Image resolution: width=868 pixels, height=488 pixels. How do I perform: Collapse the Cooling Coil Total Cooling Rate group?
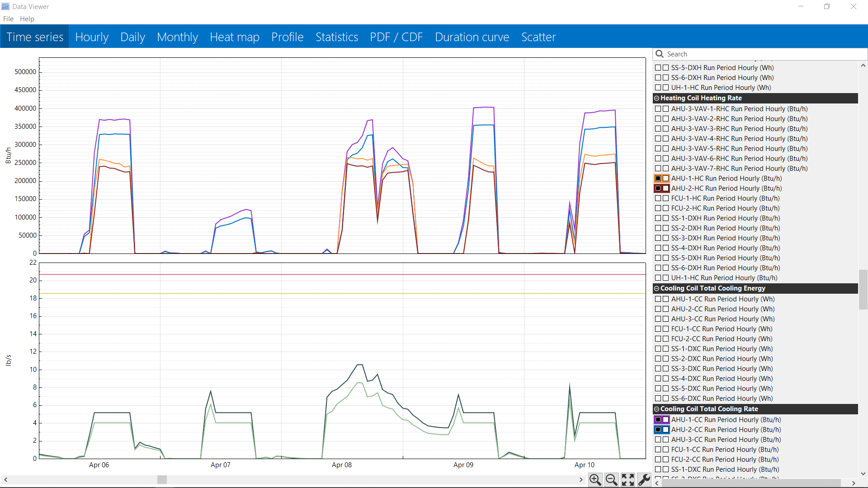(x=657, y=409)
